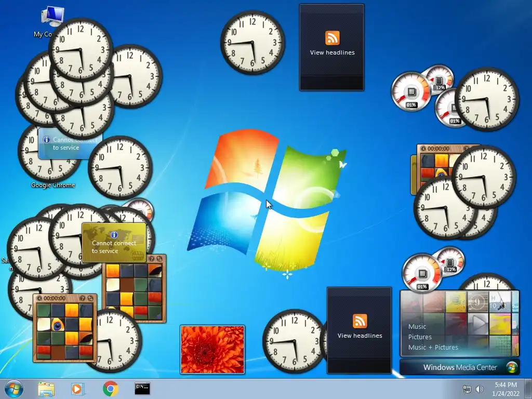Click the large CPU dial above Media Center gadget

pyautogui.click(x=422, y=273)
